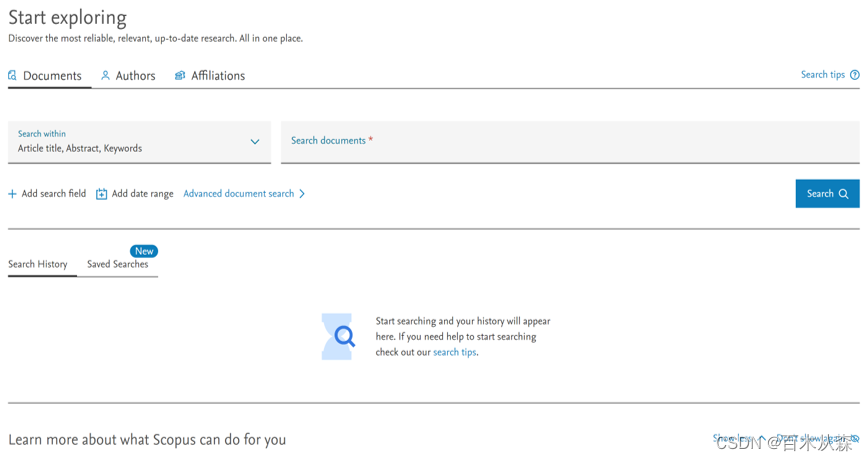
Task: Switch to the Documents search tab
Action: (x=45, y=76)
